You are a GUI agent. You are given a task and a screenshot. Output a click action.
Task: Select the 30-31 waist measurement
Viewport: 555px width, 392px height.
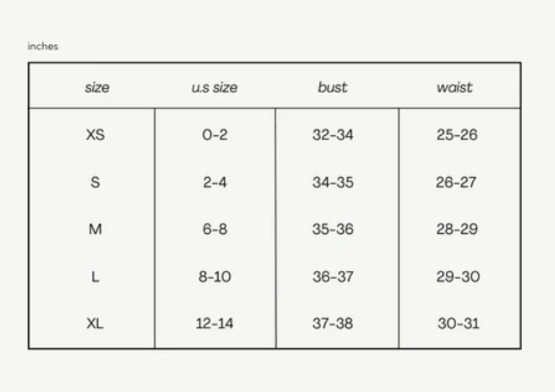(458, 323)
